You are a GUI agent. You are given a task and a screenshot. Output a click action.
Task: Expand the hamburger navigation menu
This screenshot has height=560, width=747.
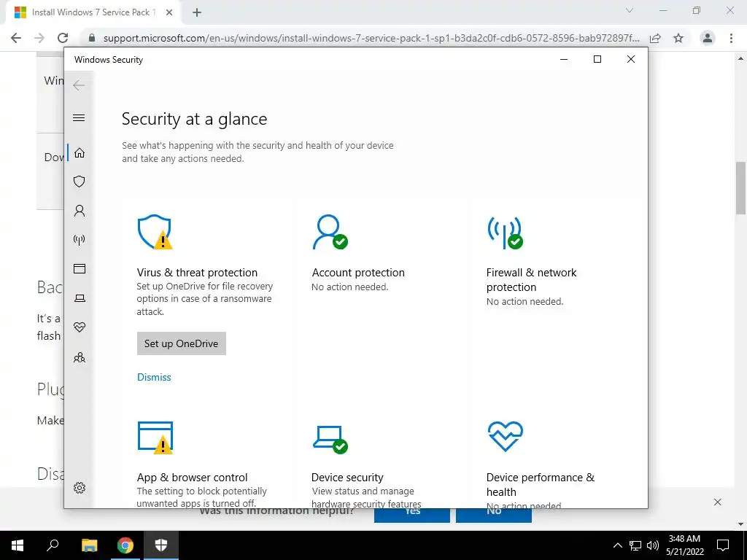(x=79, y=117)
